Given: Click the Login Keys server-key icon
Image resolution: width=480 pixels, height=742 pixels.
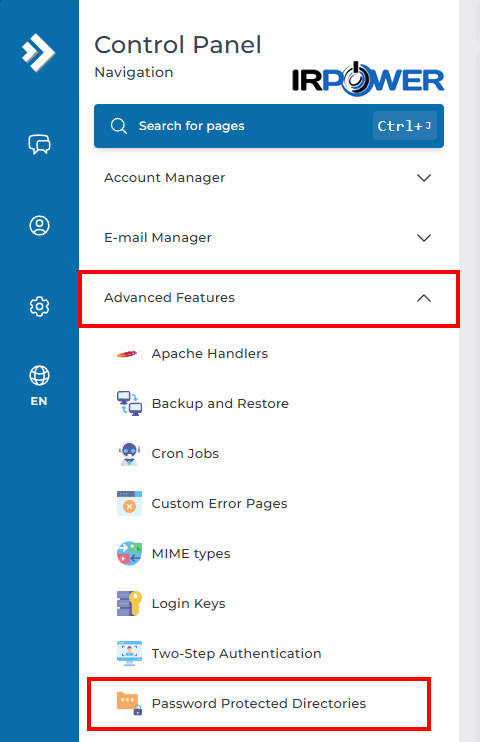Looking at the screenshot, I should coord(129,603).
